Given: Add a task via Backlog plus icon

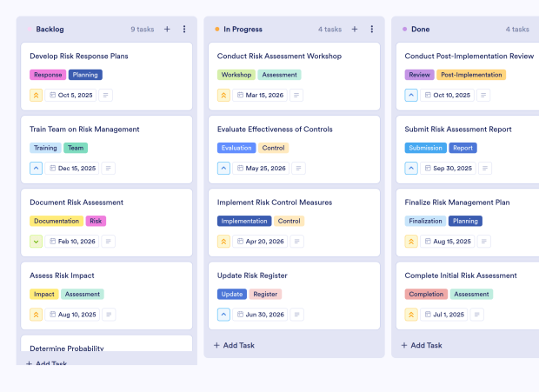Looking at the screenshot, I should 167,30.
